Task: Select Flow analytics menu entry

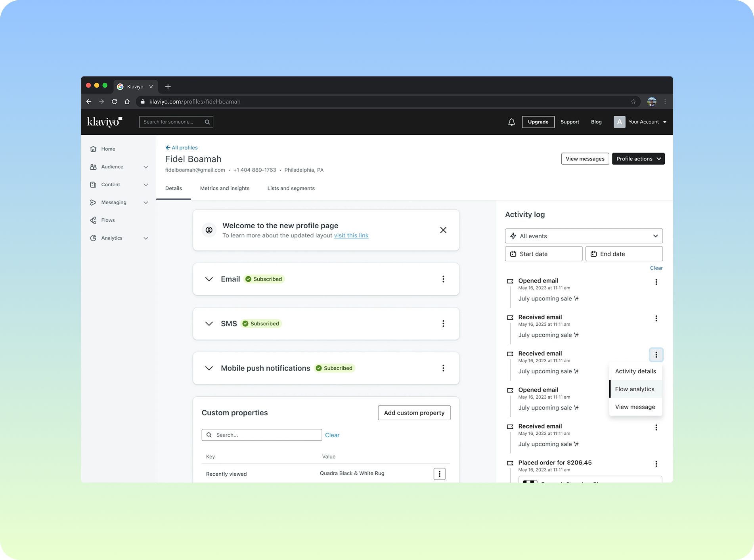Action: (x=635, y=389)
